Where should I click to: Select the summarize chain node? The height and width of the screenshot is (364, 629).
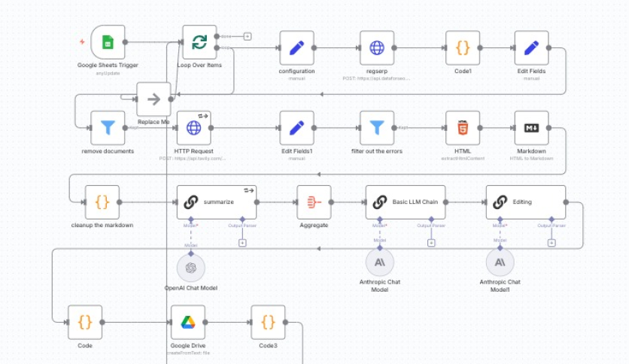(217, 202)
